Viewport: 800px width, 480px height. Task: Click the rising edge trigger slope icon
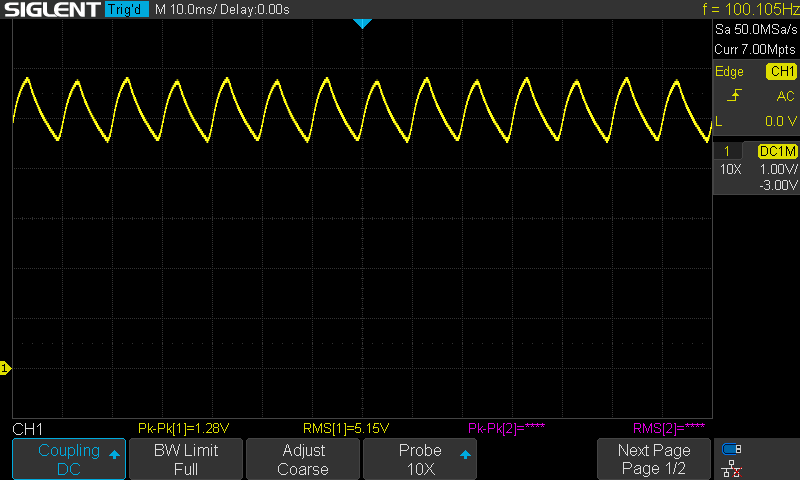pos(735,96)
